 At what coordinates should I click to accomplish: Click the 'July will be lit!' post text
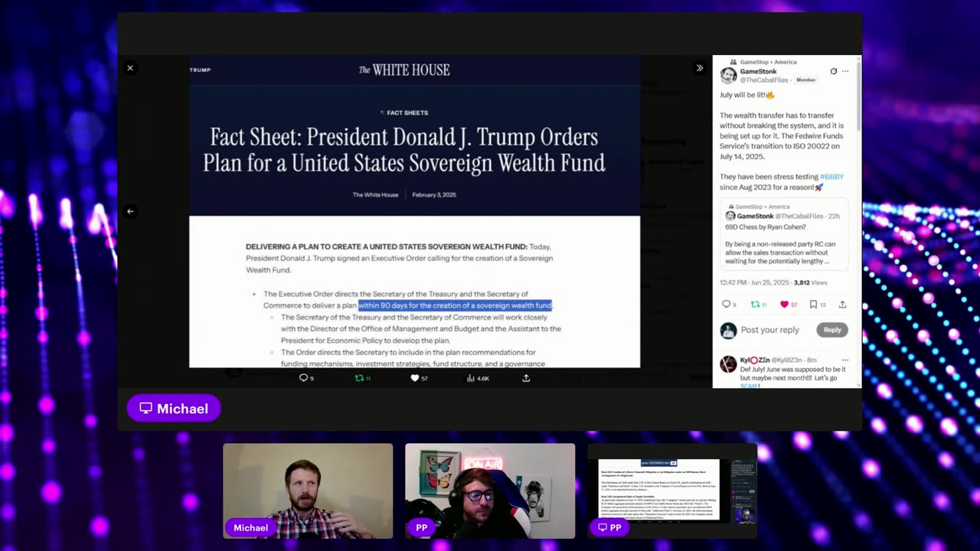747,95
